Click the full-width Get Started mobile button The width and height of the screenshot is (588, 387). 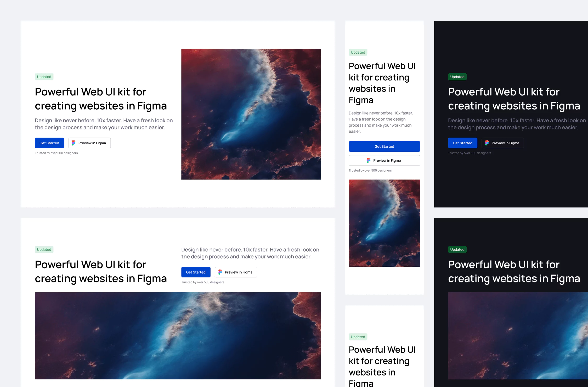click(x=384, y=146)
